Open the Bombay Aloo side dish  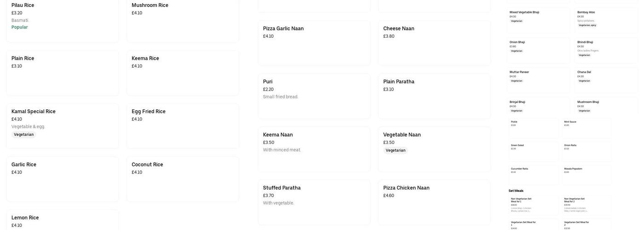point(606,18)
